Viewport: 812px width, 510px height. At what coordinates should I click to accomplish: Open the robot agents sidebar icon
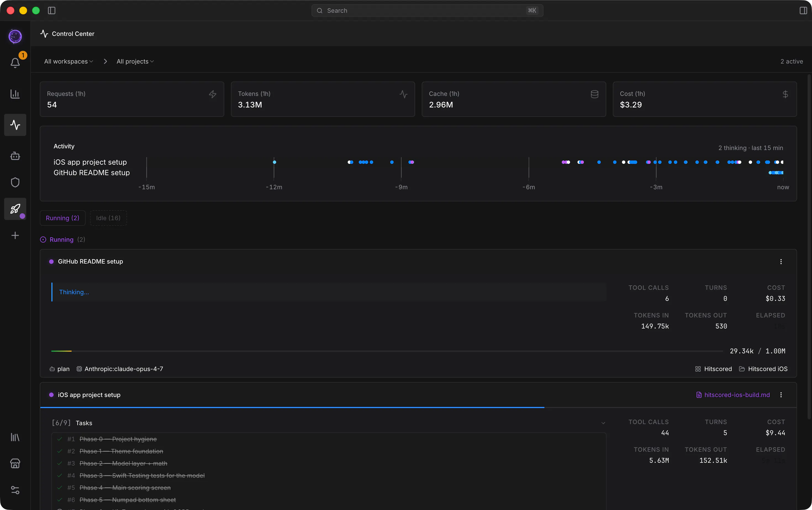tap(15, 156)
